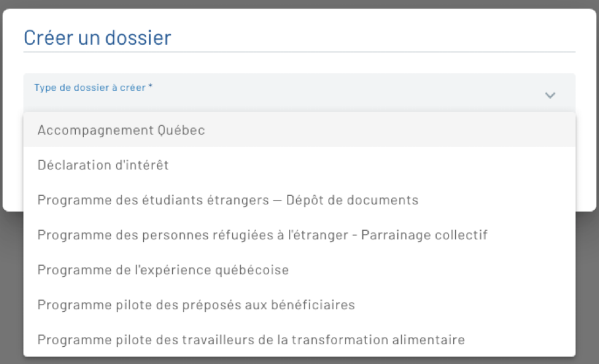599x364 pixels.
Task: Select the personnes réfugiées à l'étranger entry
Action: coord(263,235)
